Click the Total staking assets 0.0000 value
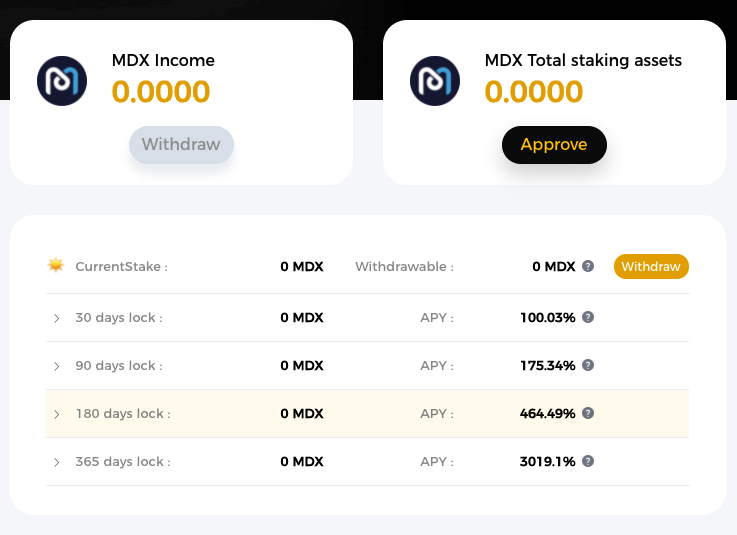This screenshot has height=535, width=737. click(533, 92)
